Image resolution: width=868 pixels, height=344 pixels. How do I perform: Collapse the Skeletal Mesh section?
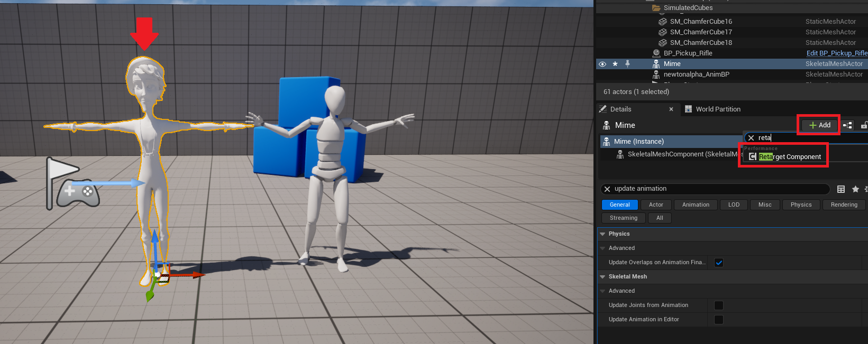602,277
